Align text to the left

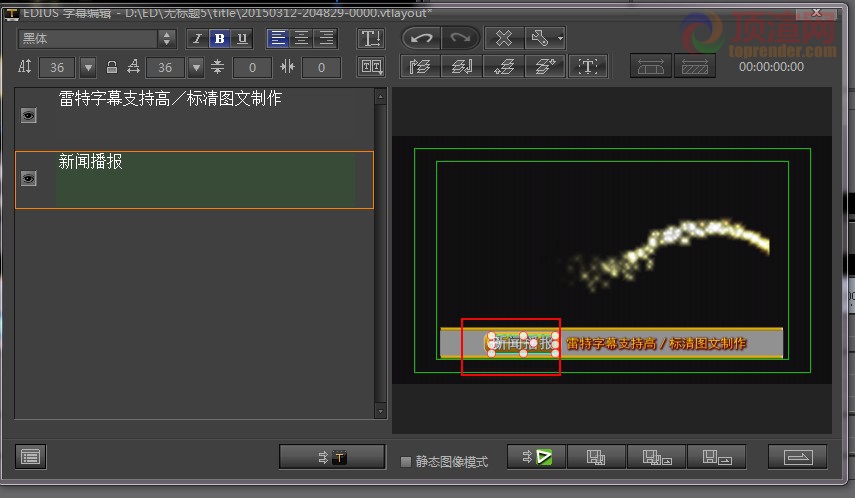pyautogui.click(x=278, y=39)
